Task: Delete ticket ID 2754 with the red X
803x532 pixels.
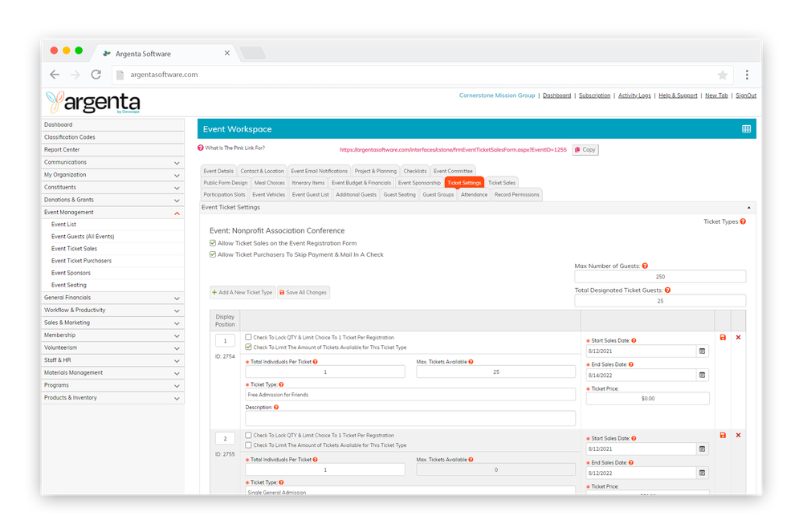Action: [x=739, y=338]
